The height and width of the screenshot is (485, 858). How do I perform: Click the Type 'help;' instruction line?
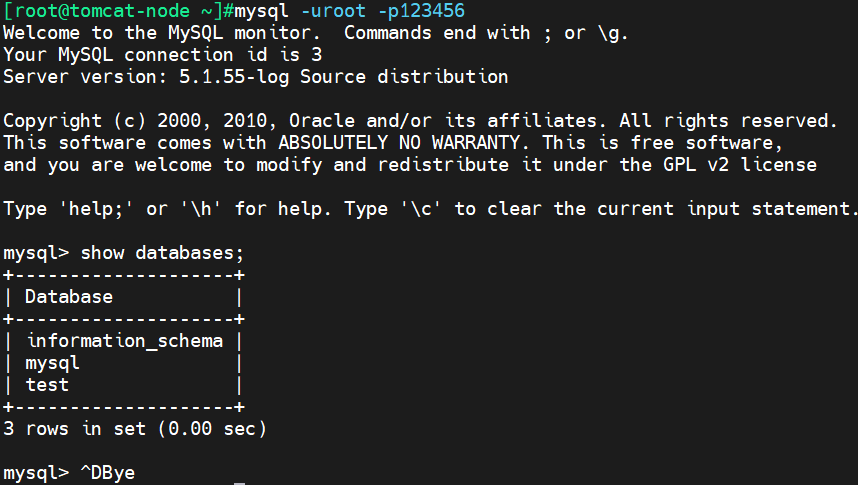[430, 209]
